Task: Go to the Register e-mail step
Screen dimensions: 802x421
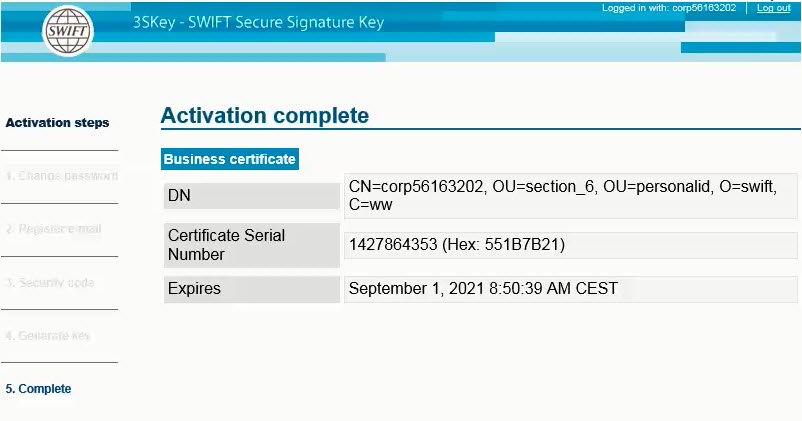Action: (54, 229)
